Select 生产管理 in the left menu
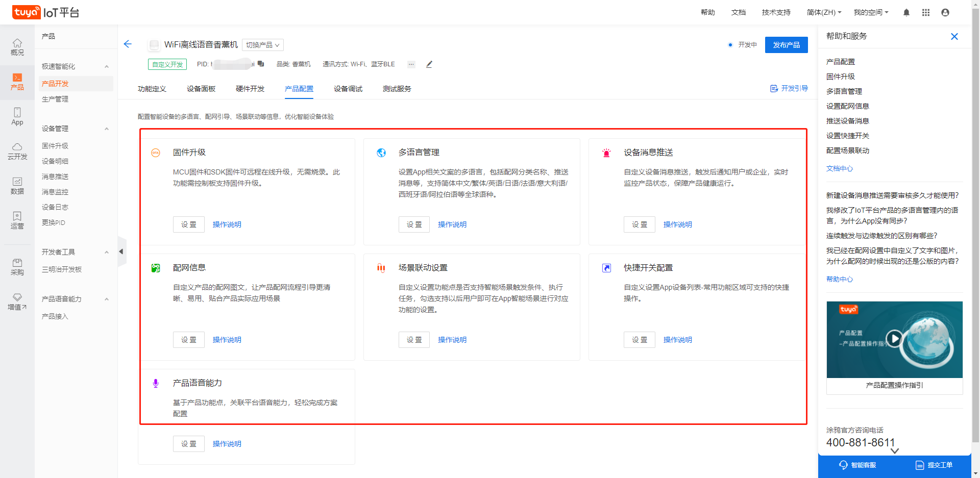The height and width of the screenshot is (478, 980). (55, 99)
